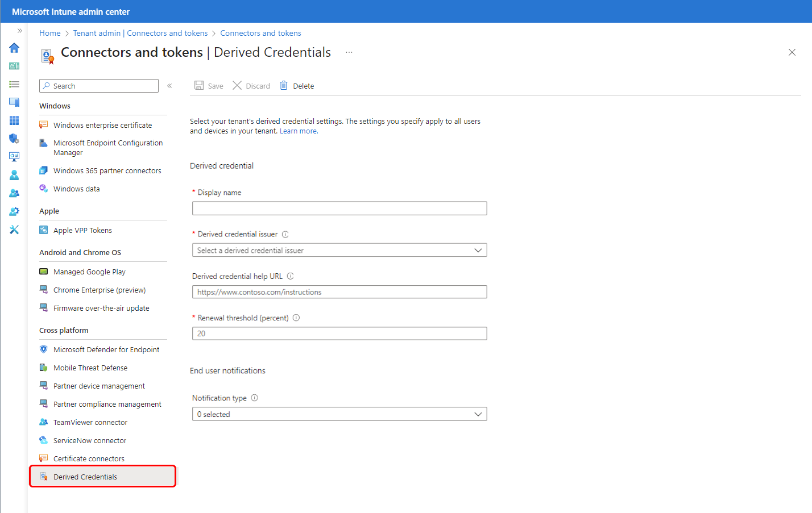
Task: Open Microsoft Endpoint Configuration Manager
Action: [x=102, y=148]
